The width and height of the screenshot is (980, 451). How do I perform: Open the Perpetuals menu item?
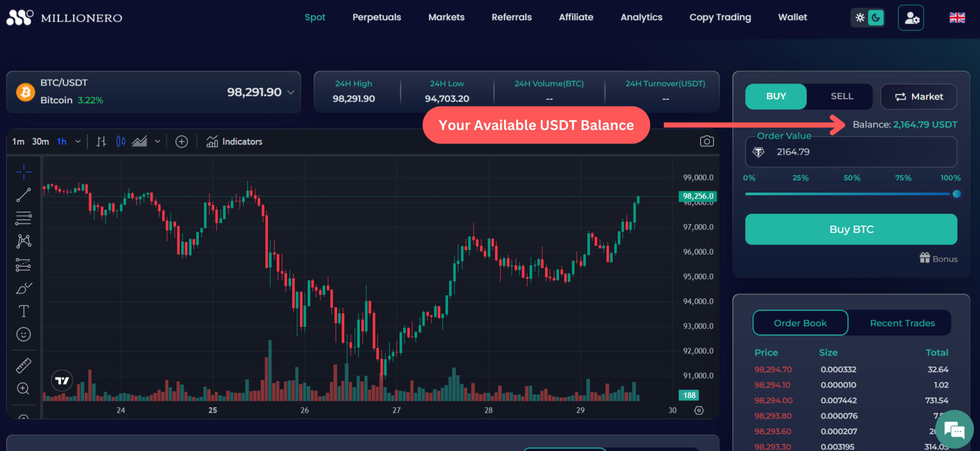[377, 17]
